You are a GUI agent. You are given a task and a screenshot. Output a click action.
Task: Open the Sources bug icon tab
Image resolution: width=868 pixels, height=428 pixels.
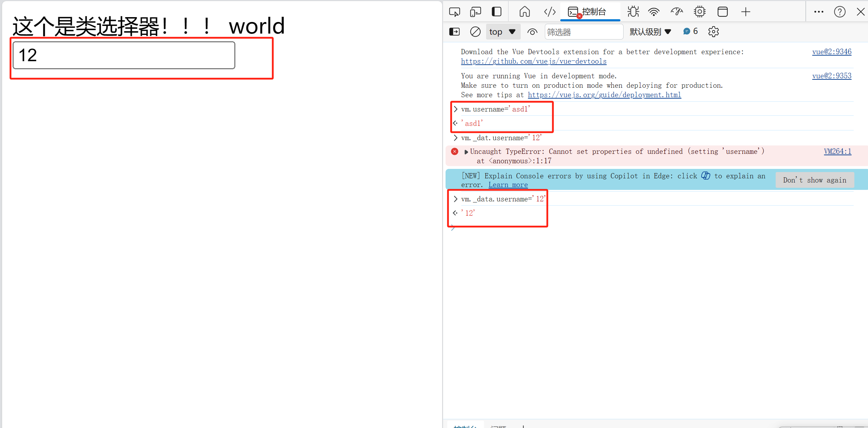coord(633,12)
